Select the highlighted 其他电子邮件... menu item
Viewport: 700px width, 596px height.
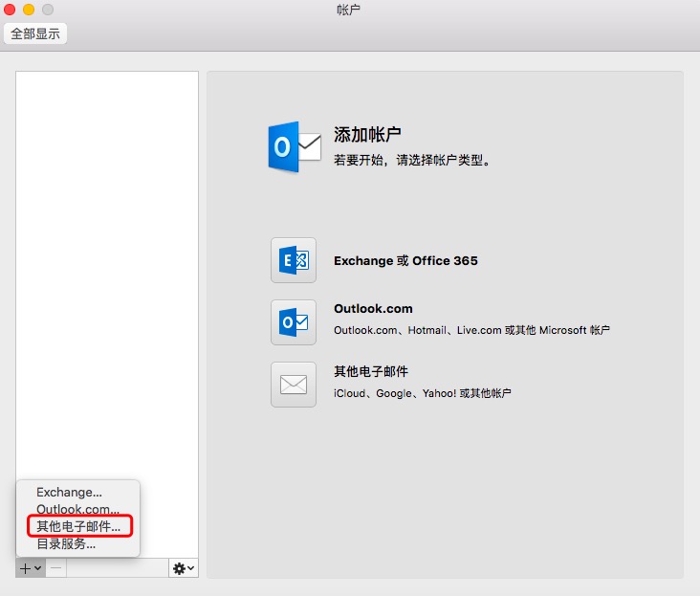[78, 526]
